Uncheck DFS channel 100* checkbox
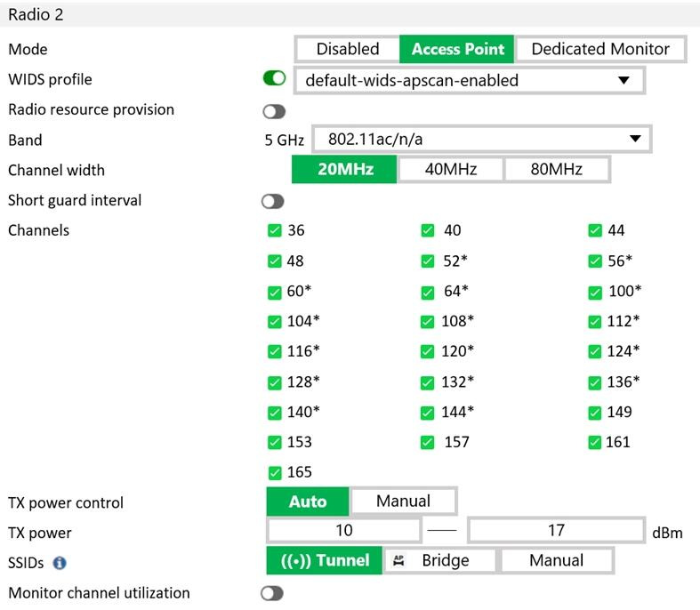The width and height of the screenshot is (700, 610). coord(594,292)
